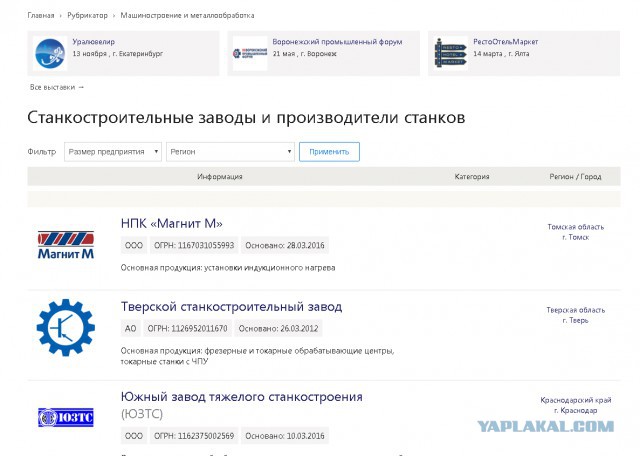This screenshot has height=456, width=640.
Task: Click the АО tag for Тверской завод
Action: tap(131, 329)
